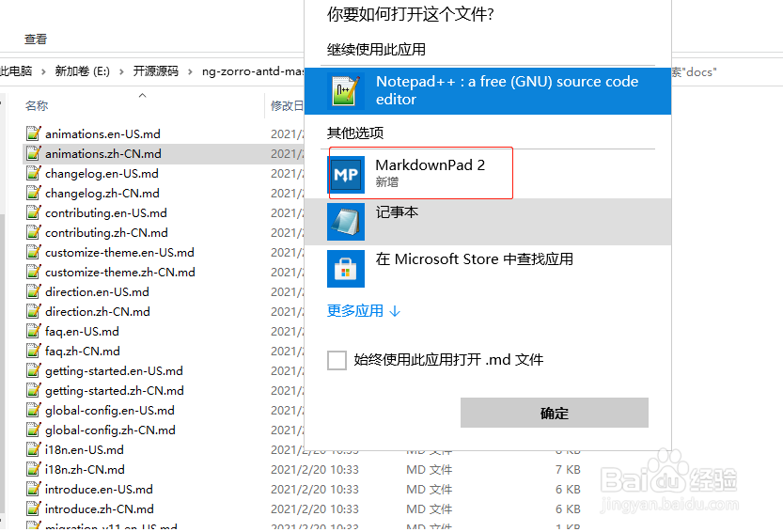Enable always open .md files with this app
783x532 pixels.
(x=337, y=360)
